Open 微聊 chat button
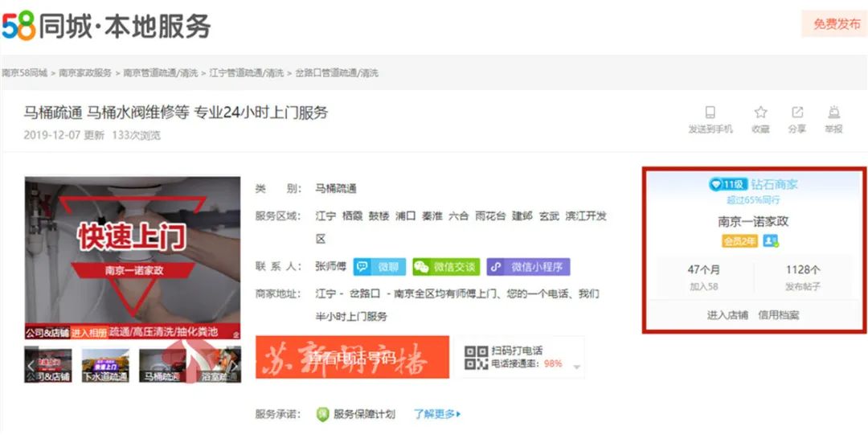 tap(379, 267)
